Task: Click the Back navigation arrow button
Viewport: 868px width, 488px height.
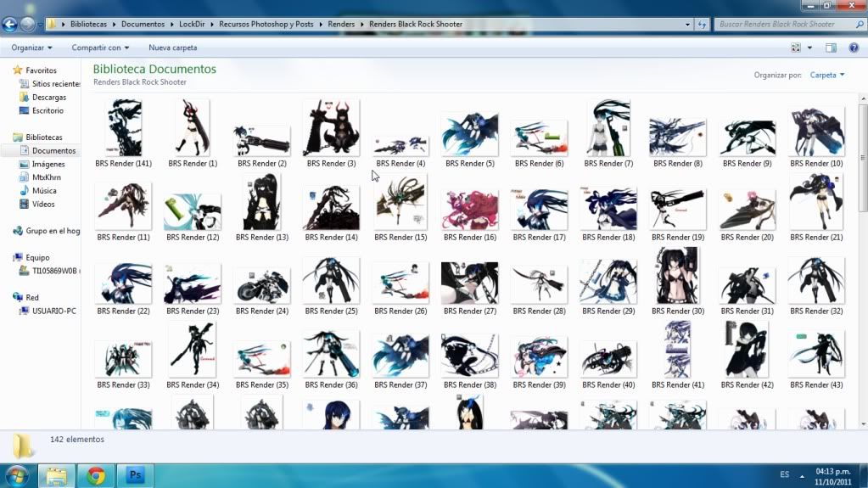Action: (10, 25)
